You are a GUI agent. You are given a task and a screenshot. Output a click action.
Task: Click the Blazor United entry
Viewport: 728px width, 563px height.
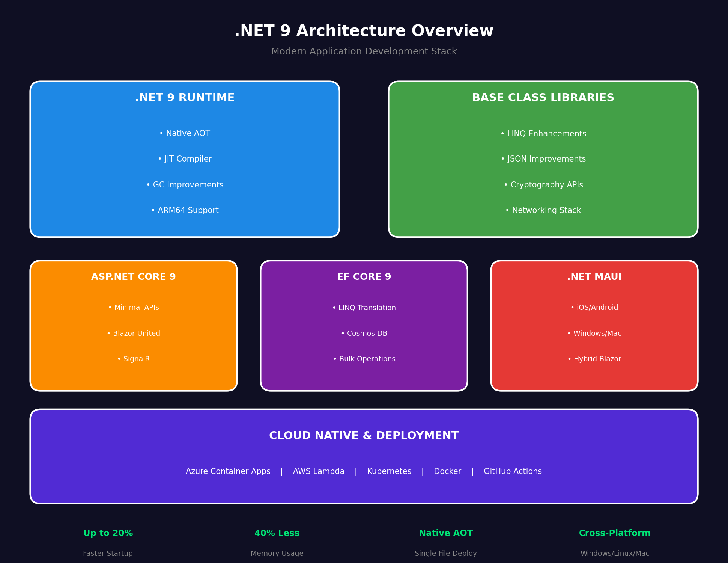click(x=134, y=333)
